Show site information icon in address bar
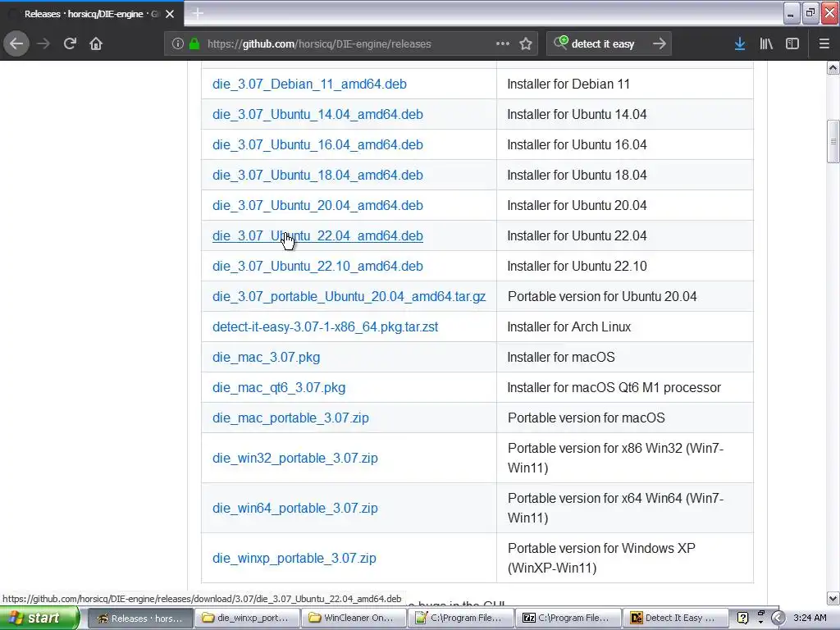This screenshot has width=840, height=630. tap(178, 44)
